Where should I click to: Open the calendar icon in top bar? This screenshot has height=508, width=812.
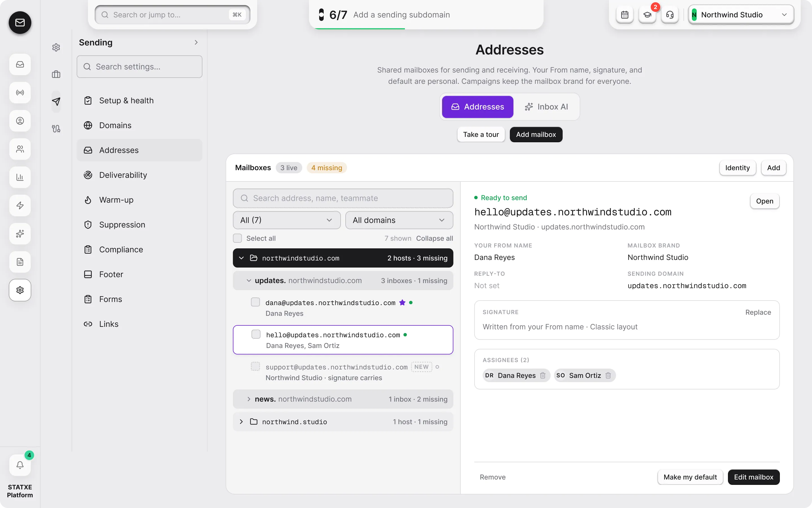pyautogui.click(x=625, y=15)
